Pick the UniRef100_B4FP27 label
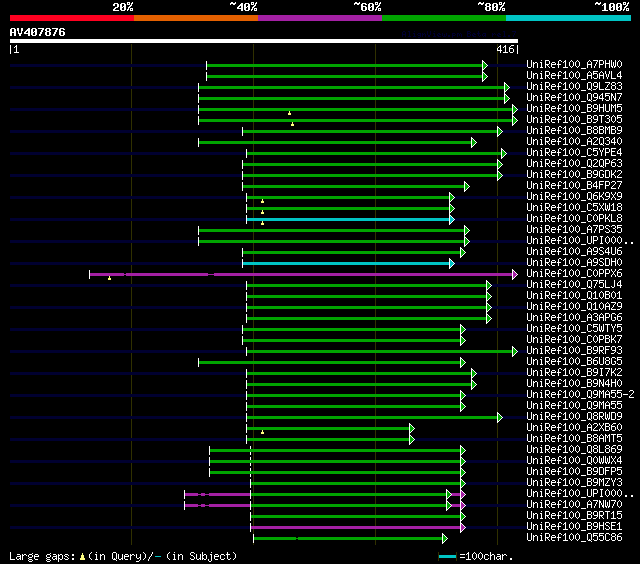The image size is (640, 564). 574,186
